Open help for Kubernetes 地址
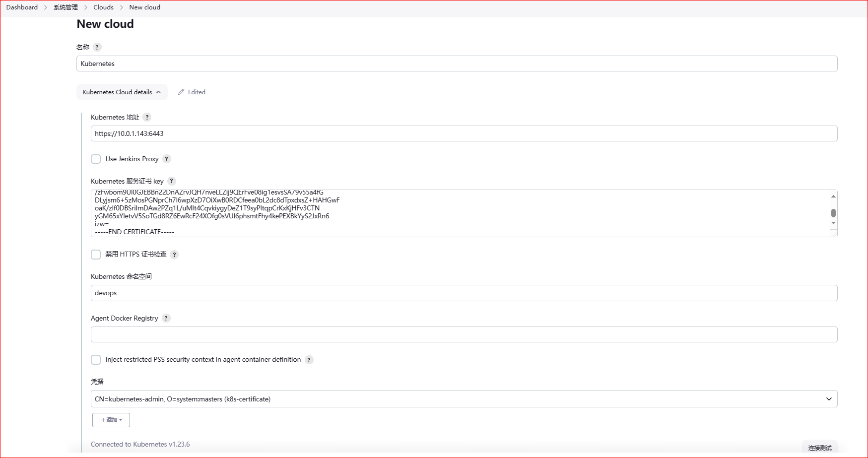Screen dimensions: 868x458 point(147,117)
